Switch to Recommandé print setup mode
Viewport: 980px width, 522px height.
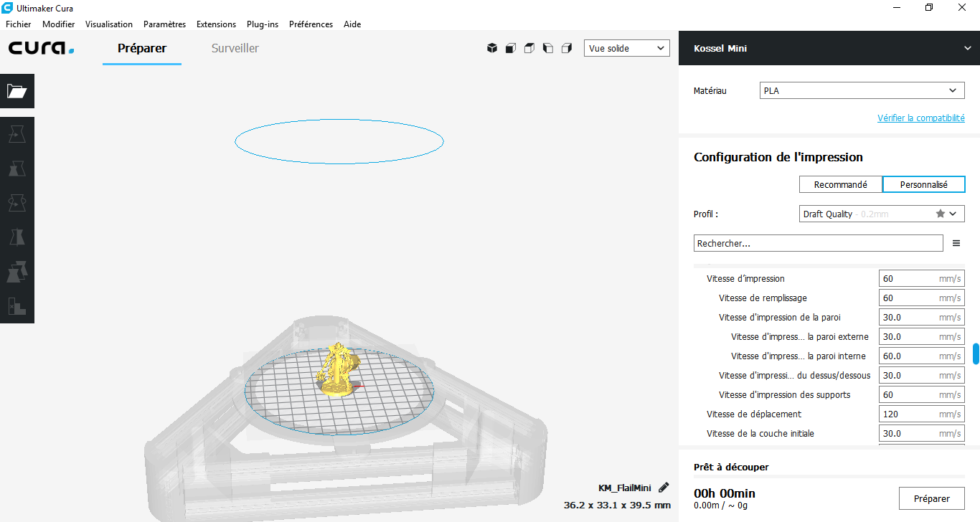[841, 184]
